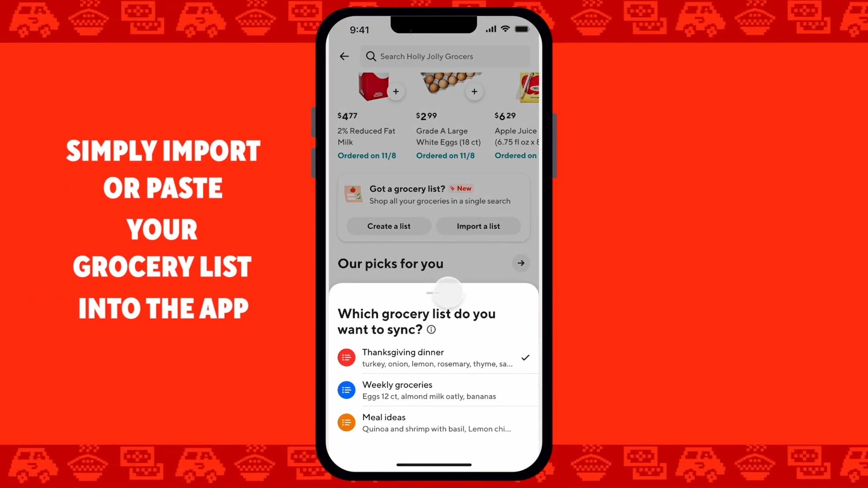Scroll the grocery list selector panel
This screenshot has height=488, width=868.
click(434, 292)
